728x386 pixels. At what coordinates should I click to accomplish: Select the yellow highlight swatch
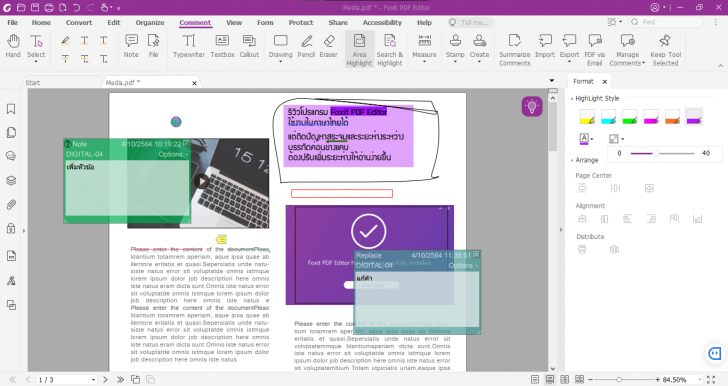[587, 117]
